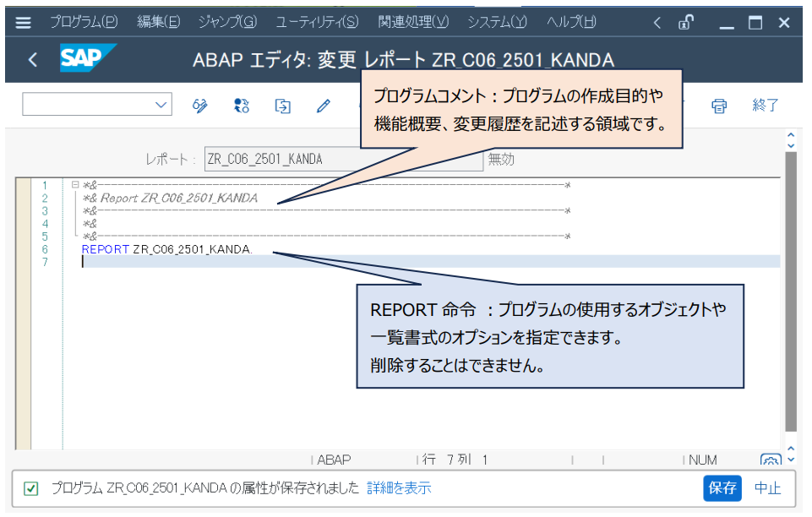Open ユーティリティ(S) menu
The width and height of the screenshot is (812, 517).
(x=317, y=22)
